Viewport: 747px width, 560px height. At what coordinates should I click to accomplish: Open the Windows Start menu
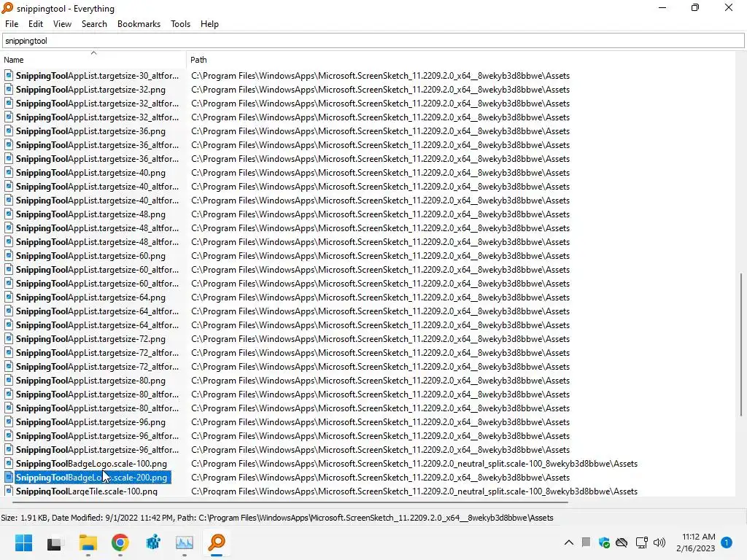coord(23,542)
